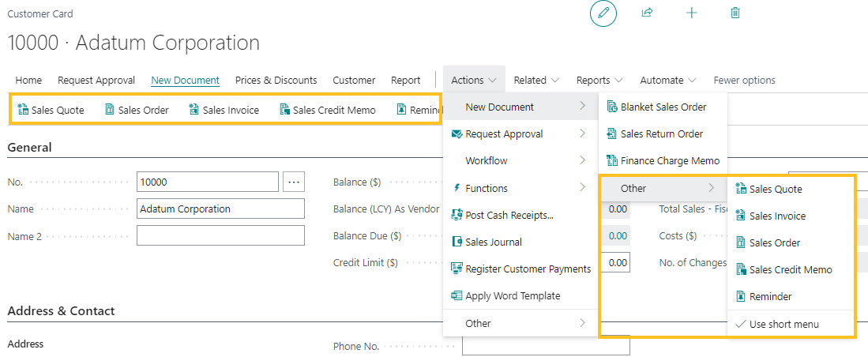Click the trash delete icon
The image size is (868, 357).
click(x=735, y=13)
